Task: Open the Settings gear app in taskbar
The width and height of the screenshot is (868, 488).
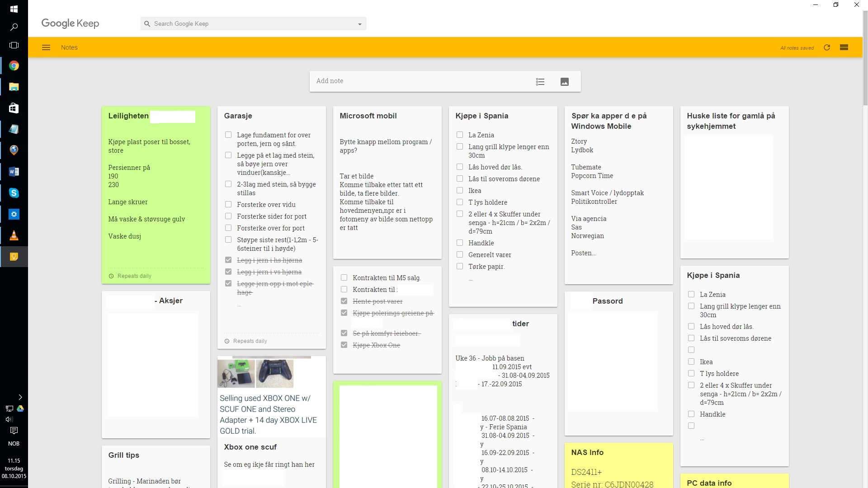Action: [x=14, y=214]
